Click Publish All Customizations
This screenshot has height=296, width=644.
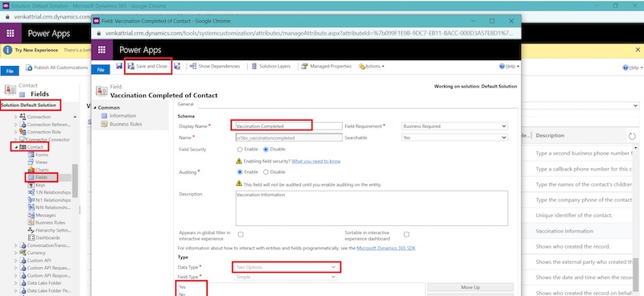tap(56, 68)
